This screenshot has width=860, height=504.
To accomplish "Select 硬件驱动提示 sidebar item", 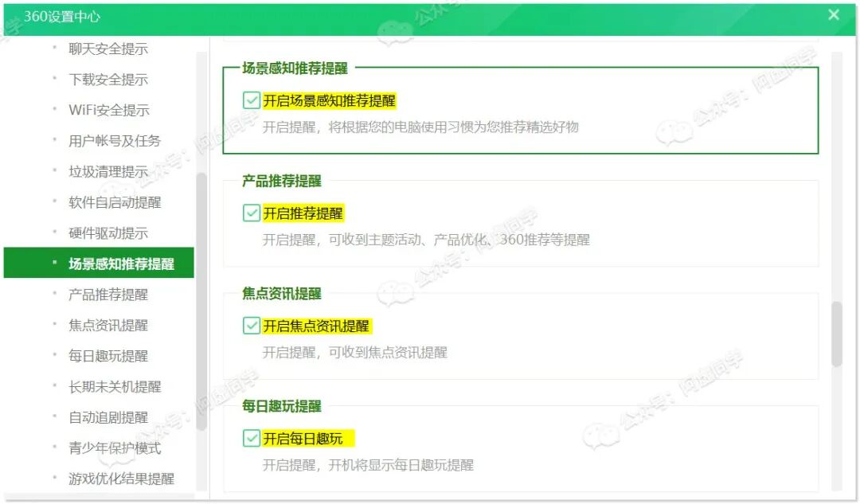I will pos(108,233).
